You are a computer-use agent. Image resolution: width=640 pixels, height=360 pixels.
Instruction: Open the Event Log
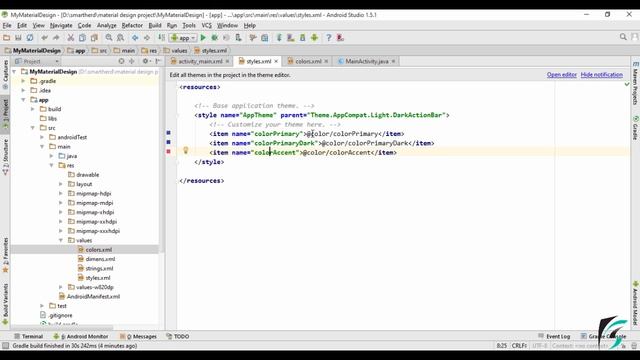pyautogui.click(x=554, y=336)
